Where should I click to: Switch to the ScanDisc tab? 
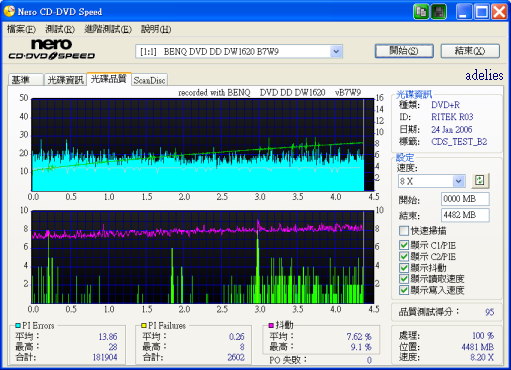tap(149, 80)
